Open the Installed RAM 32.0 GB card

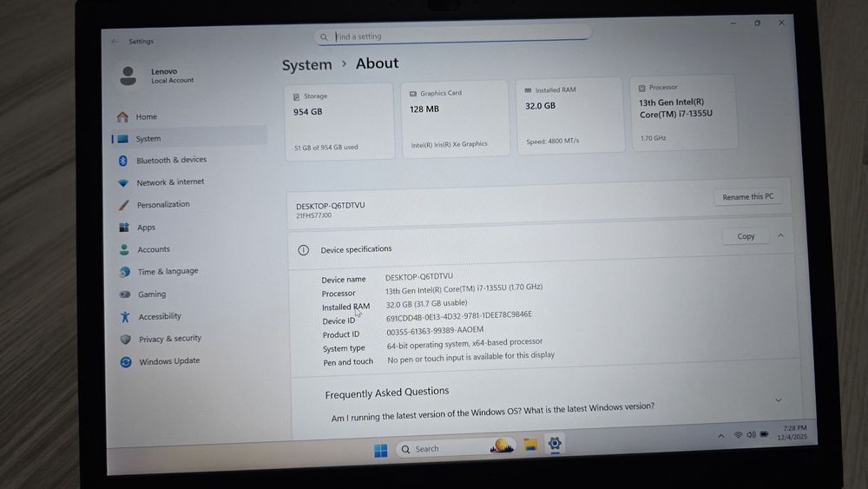click(x=569, y=116)
